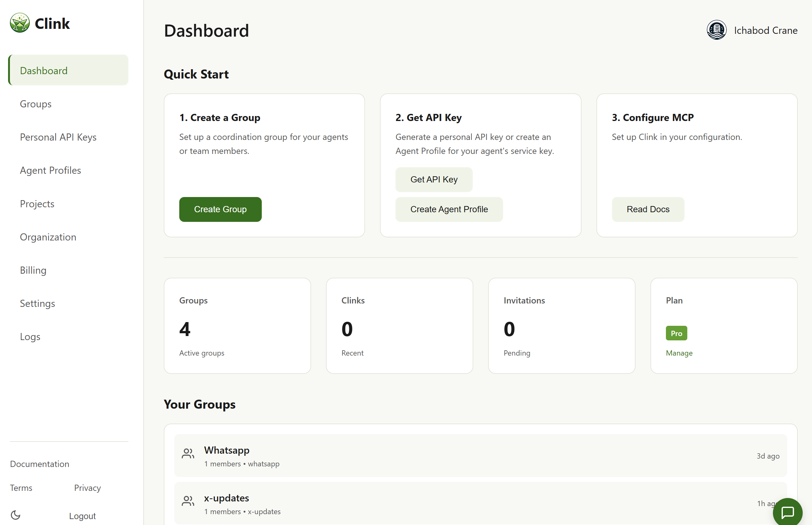This screenshot has height=525, width=812.
Task: Click the Manage plan link
Action: [x=679, y=353]
